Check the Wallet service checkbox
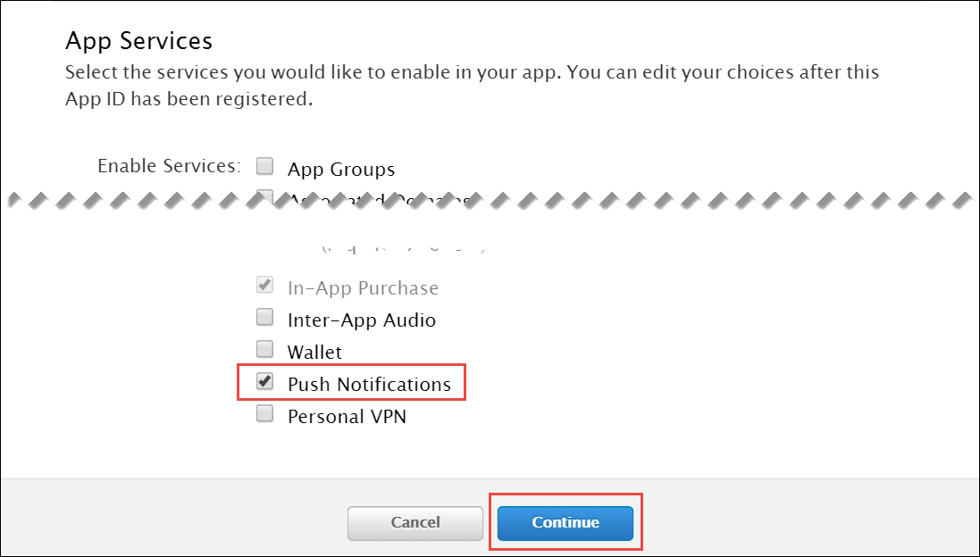Image resolution: width=980 pixels, height=557 pixels. pyautogui.click(x=264, y=348)
